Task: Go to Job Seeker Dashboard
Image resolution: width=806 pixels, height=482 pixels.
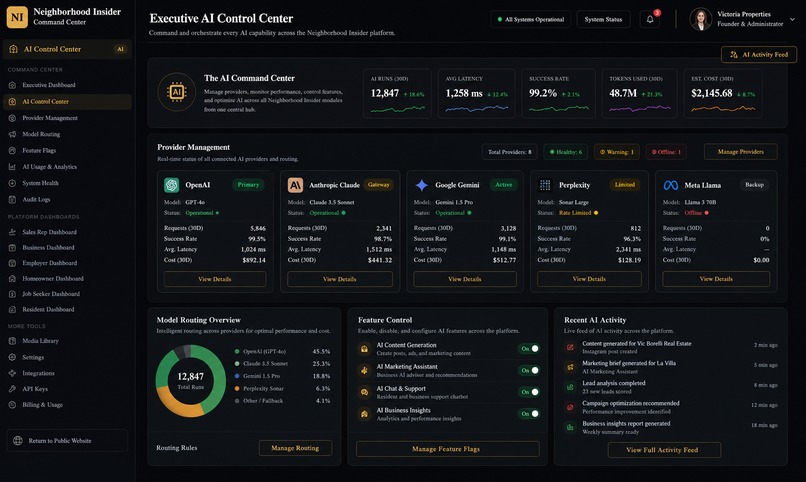Action: [50, 294]
